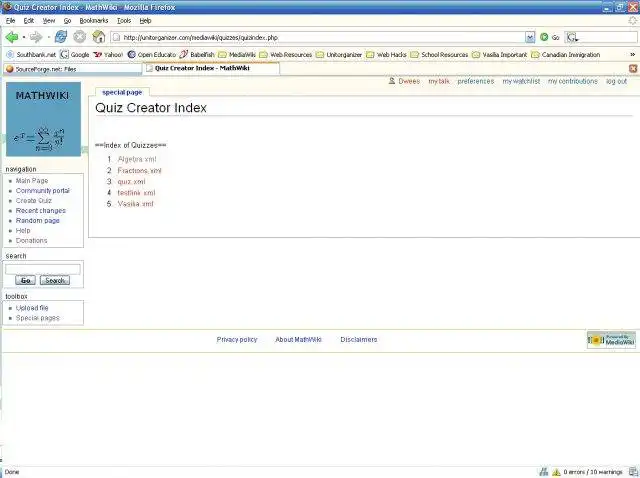Open the Tools menu
640x478 pixels.
(124, 20)
